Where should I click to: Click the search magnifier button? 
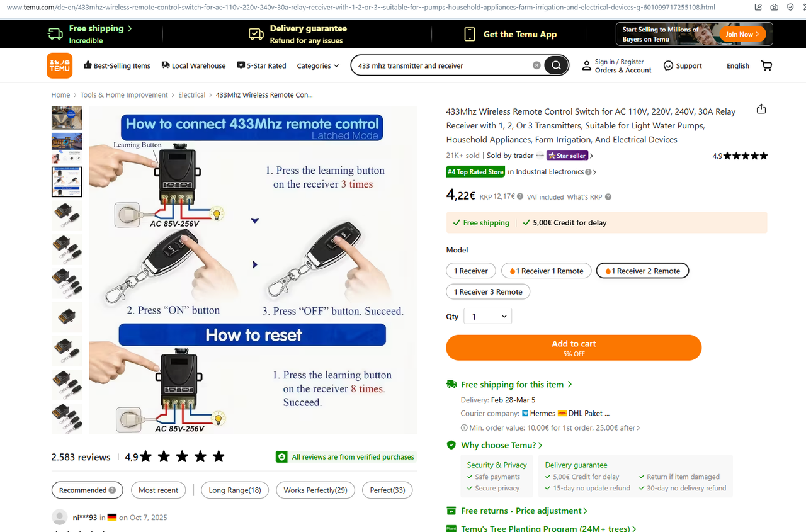[x=556, y=65]
